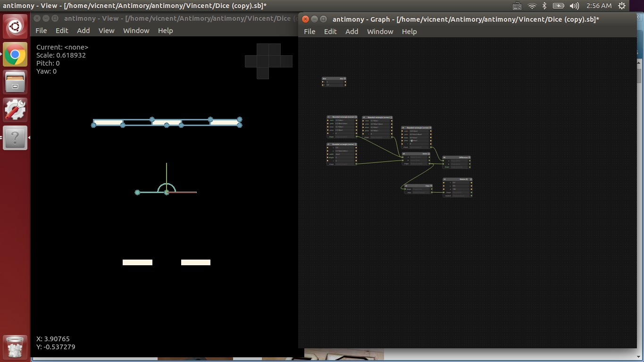
Task: Click the Union node's input a field
Action: point(418,157)
